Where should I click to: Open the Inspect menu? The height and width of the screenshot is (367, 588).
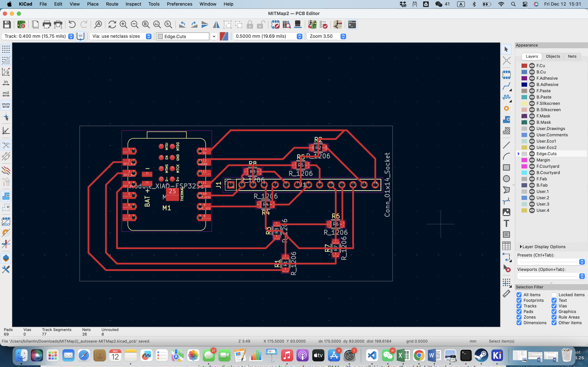tap(133, 4)
